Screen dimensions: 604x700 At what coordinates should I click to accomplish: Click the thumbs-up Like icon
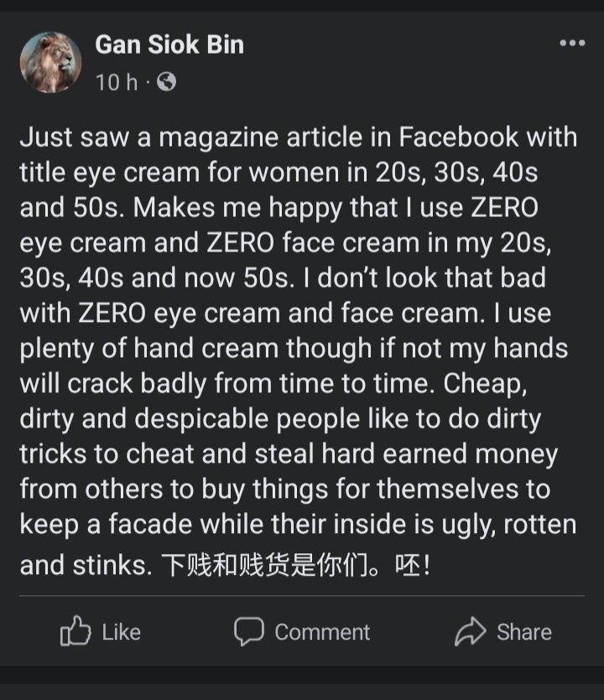[75, 631]
